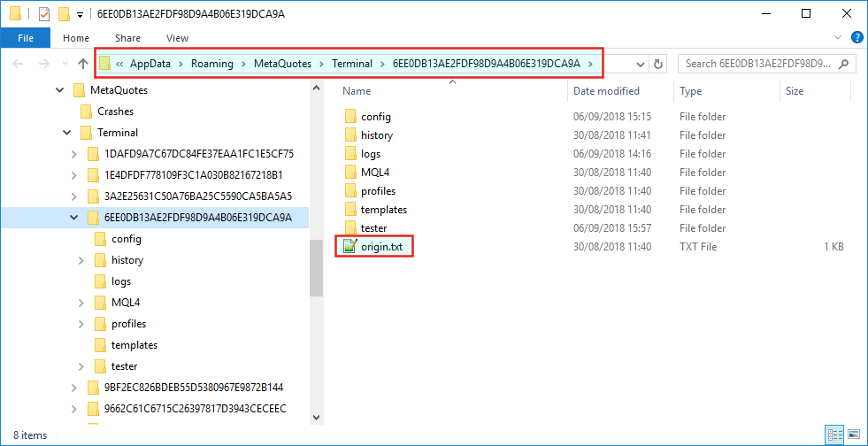Viewport: 868px width, 446px height.
Task: Open the recent locations dropdown
Action: pyautogui.click(x=65, y=65)
